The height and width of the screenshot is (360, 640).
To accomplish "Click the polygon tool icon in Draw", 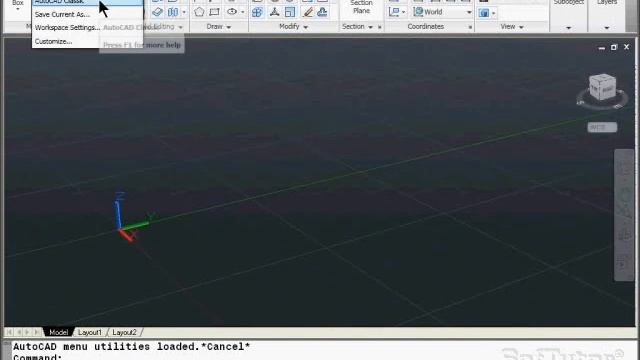I will (199, 11).
